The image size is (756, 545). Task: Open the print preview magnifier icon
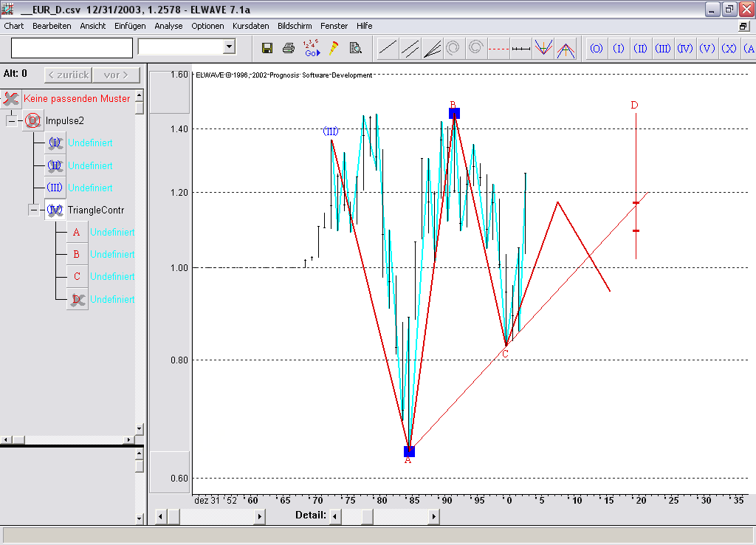pos(355,48)
